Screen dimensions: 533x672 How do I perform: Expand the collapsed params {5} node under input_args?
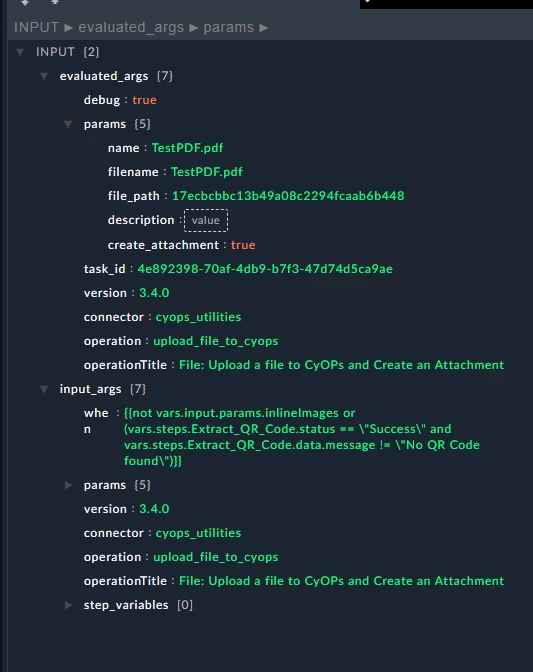pyautogui.click(x=68, y=485)
